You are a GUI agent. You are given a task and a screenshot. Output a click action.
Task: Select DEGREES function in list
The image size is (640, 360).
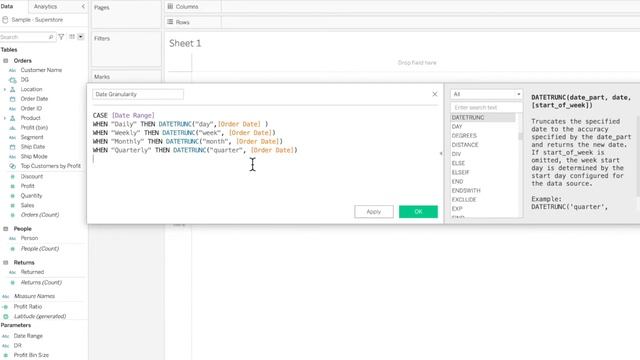pos(464,136)
